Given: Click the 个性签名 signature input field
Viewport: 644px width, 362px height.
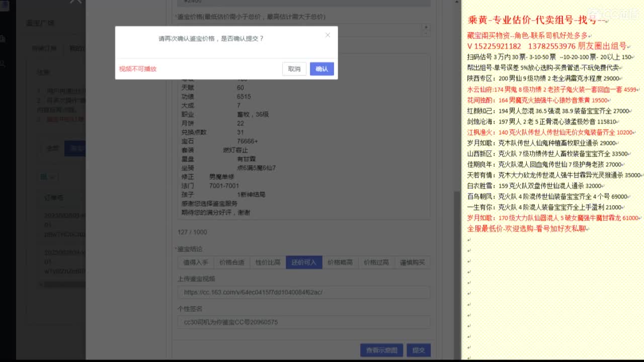Looking at the screenshot, I should [304, 322].
